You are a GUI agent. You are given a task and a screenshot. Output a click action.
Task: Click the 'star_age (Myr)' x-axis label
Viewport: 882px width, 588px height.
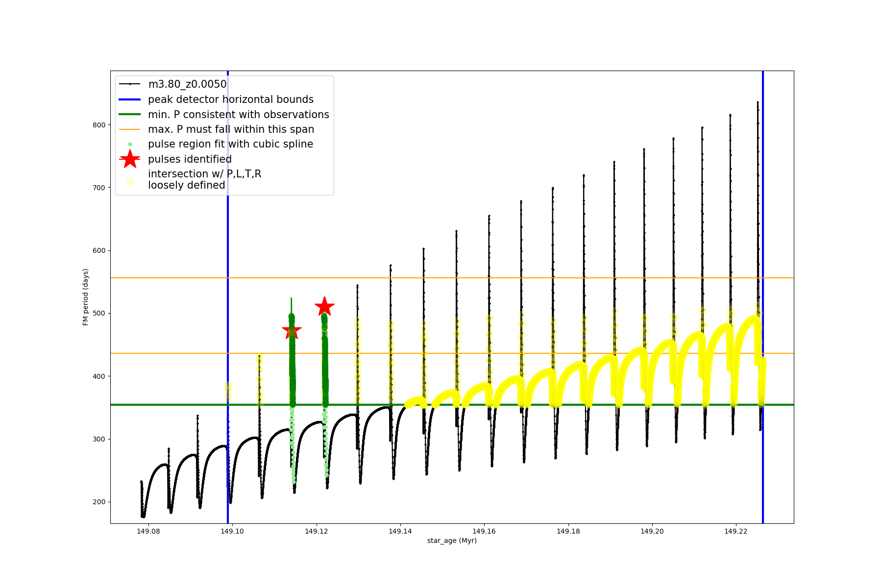[x=452, y=540]
